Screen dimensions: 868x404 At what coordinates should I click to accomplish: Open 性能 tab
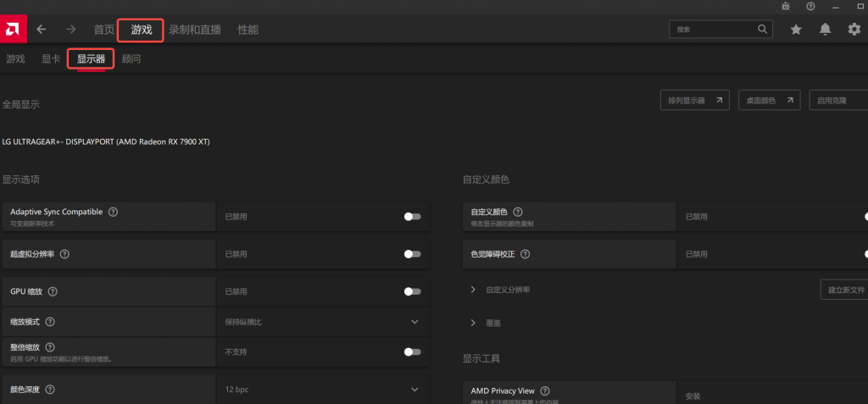[248, 30]
